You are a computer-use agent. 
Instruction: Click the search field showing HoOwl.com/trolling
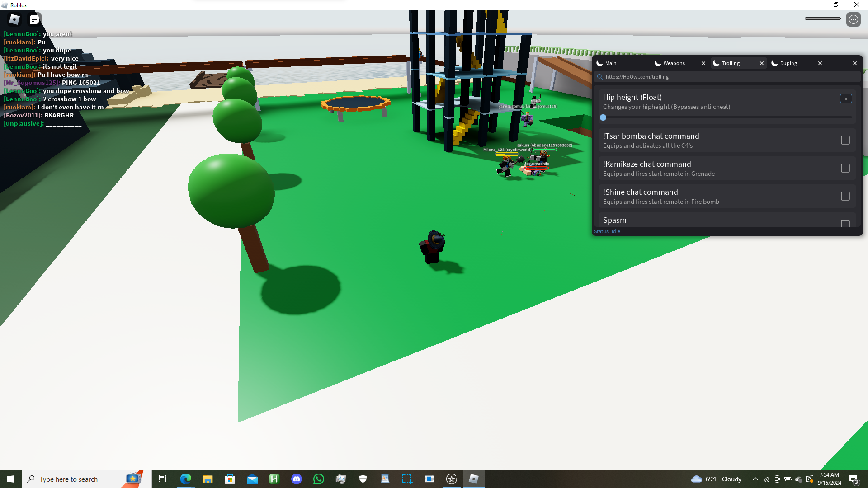click(727, 77)
